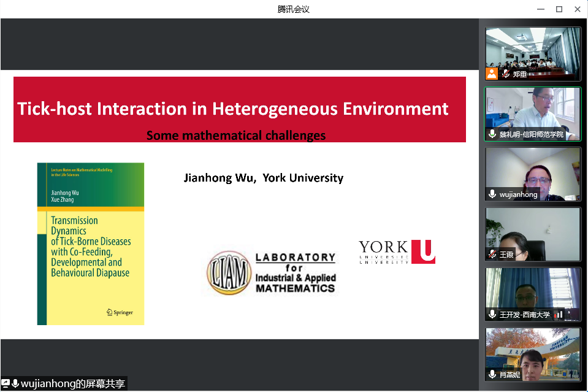The image size is (588, 392).
Task: Click the microphone icon next to wujianhong's thumbnail name
Action: click(x=492, y=194)
